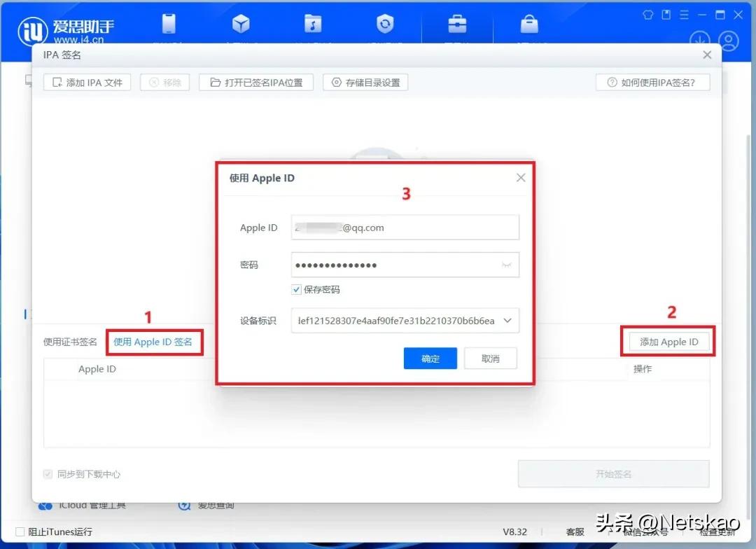Click the Cancel button in dialog
Screen dimensions: 756x549
(x=490, y=359)
